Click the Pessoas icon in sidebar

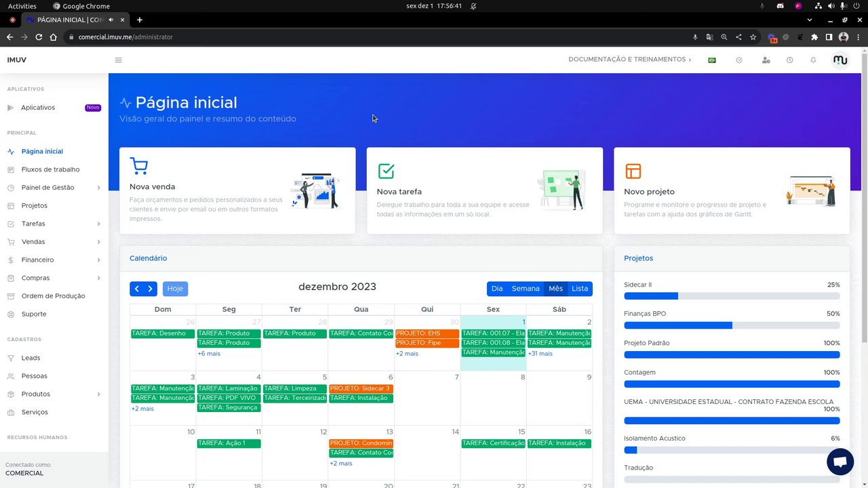tap(11, 376)
